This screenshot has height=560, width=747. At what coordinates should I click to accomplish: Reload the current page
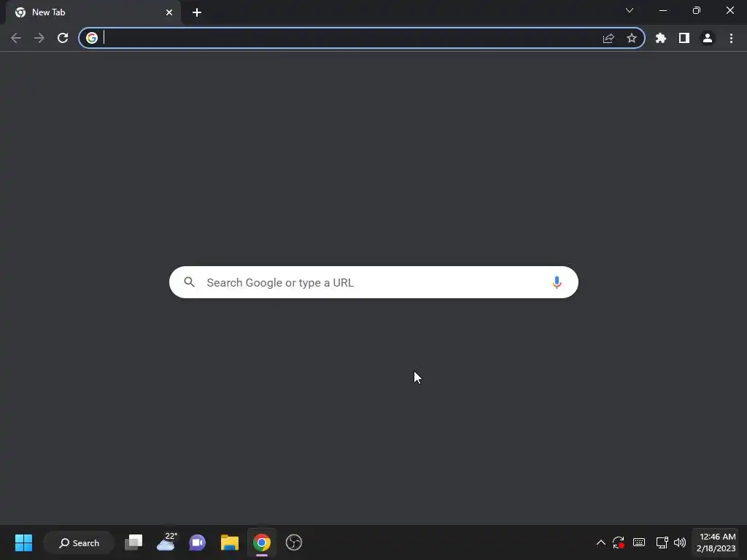[63, 38]
